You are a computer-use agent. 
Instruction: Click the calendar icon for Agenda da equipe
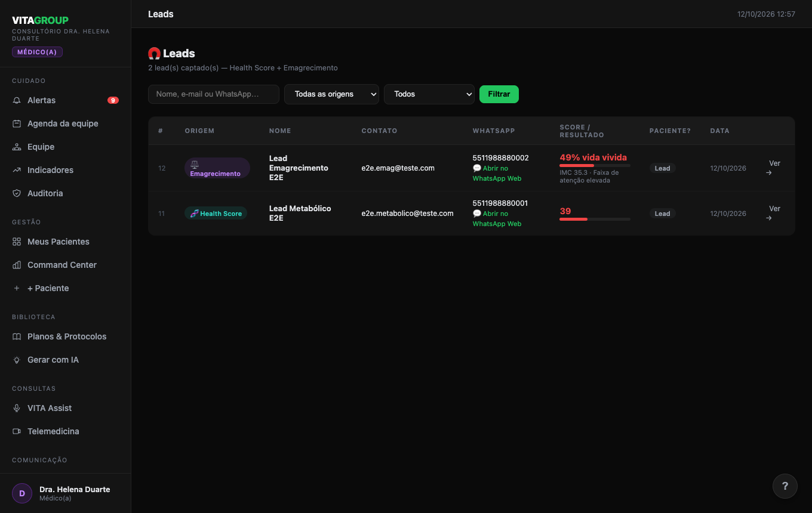tap(17, 123)
